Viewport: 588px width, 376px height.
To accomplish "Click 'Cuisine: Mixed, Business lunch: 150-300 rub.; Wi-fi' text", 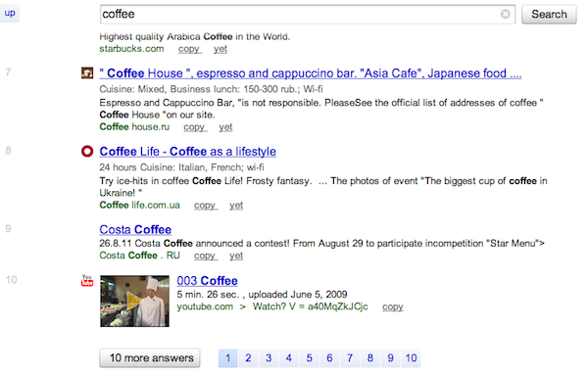I will pos(211,89).
